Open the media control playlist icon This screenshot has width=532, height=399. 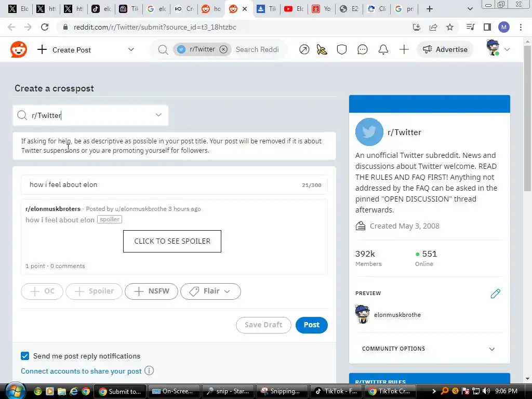point(470,27)
